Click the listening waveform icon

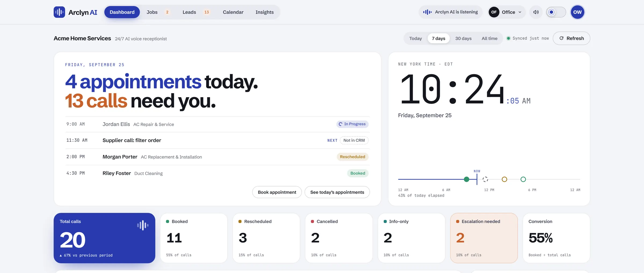pyautogui.click(x=427, y=12)
